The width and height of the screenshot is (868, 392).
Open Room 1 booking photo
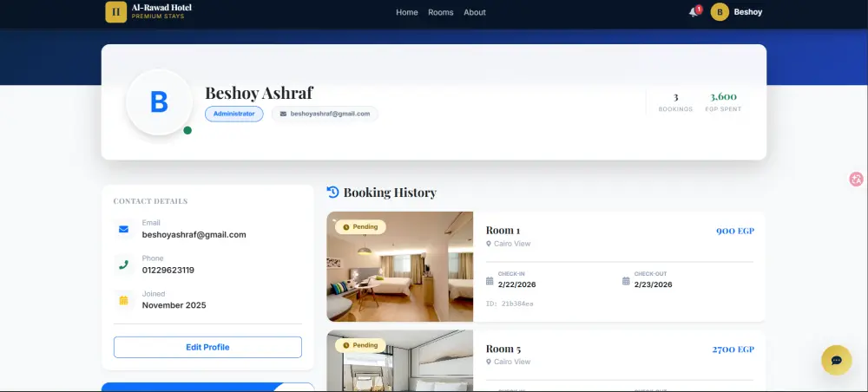pos(399,266)
